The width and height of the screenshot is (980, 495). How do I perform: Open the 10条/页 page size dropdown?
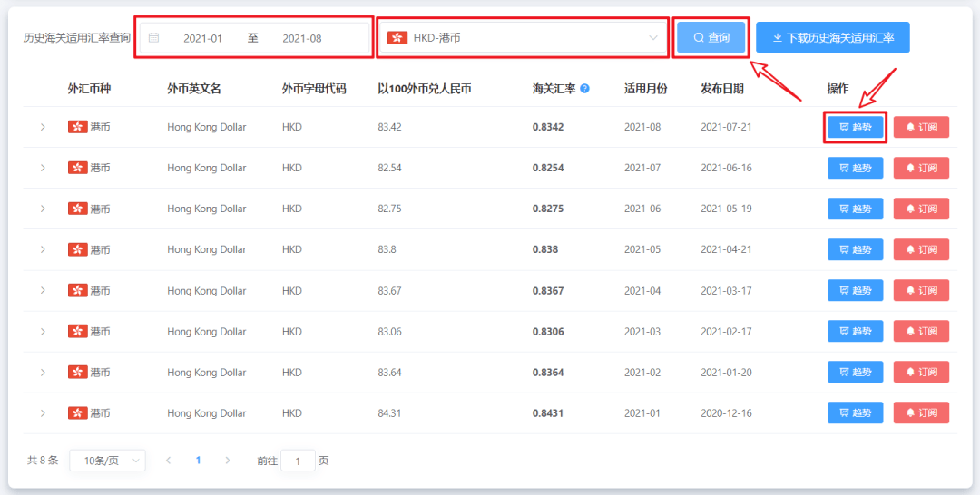(x=107, y=461)
